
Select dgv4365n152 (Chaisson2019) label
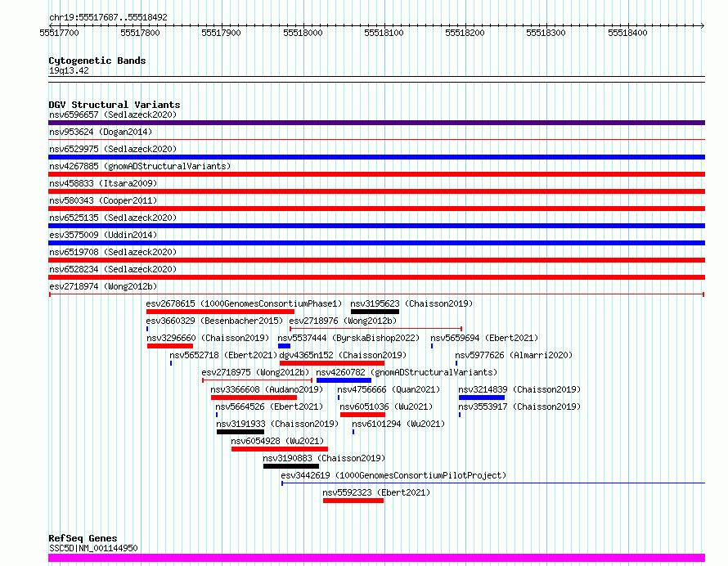coord(343,355)
